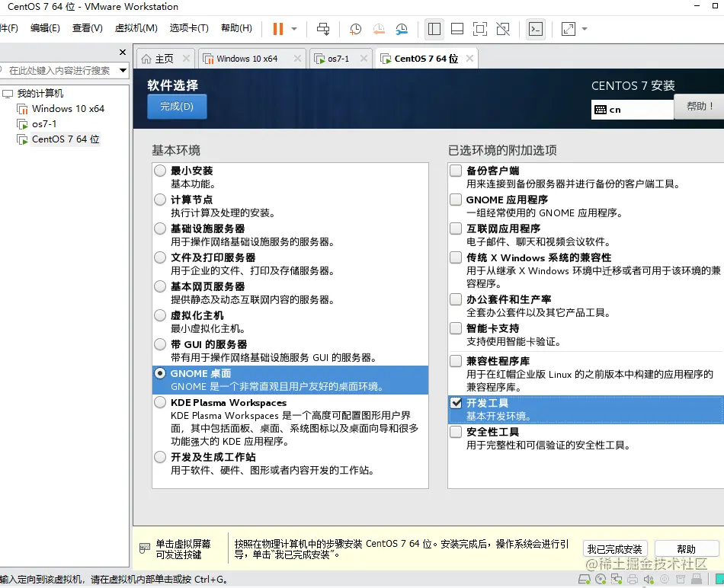
Task: Open the 选项卡(T) menu
Action: point(189,28)
